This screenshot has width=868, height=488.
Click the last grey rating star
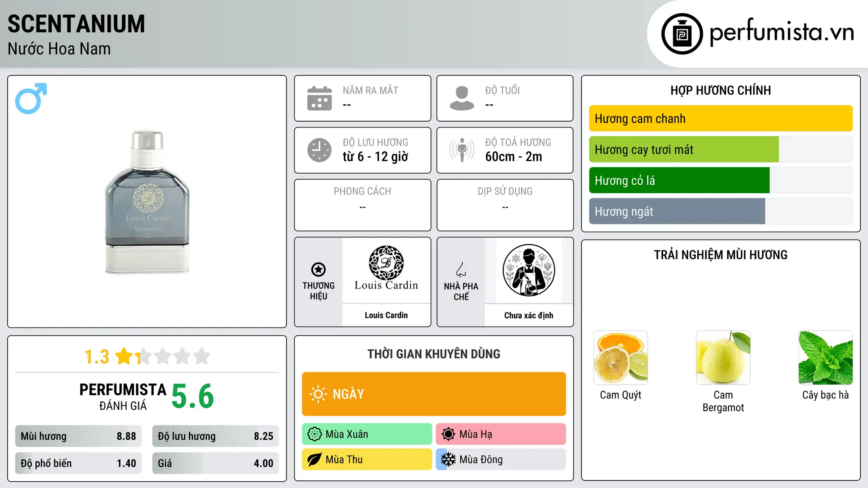(202, 356)
